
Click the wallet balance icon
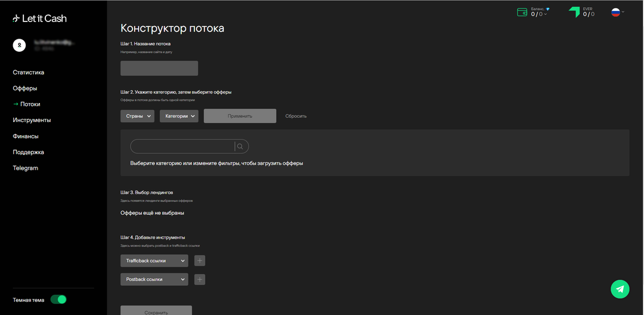pyautogui.click(x=522, y=12)
